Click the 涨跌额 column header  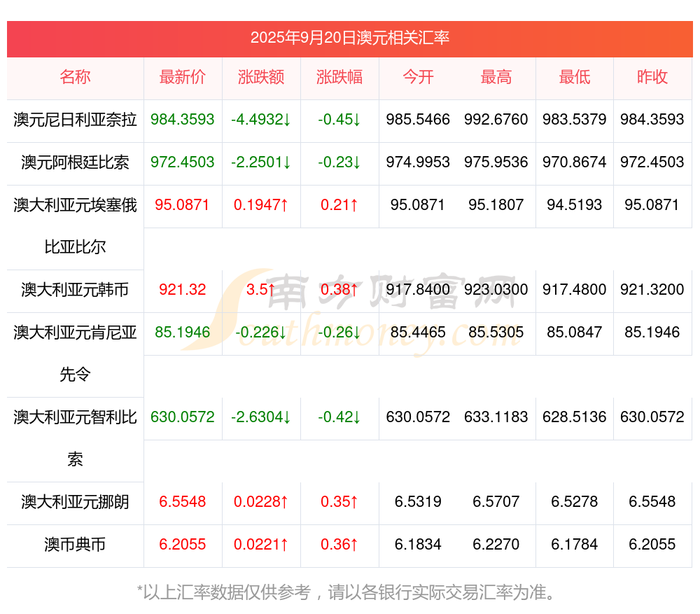coord(261,77)
